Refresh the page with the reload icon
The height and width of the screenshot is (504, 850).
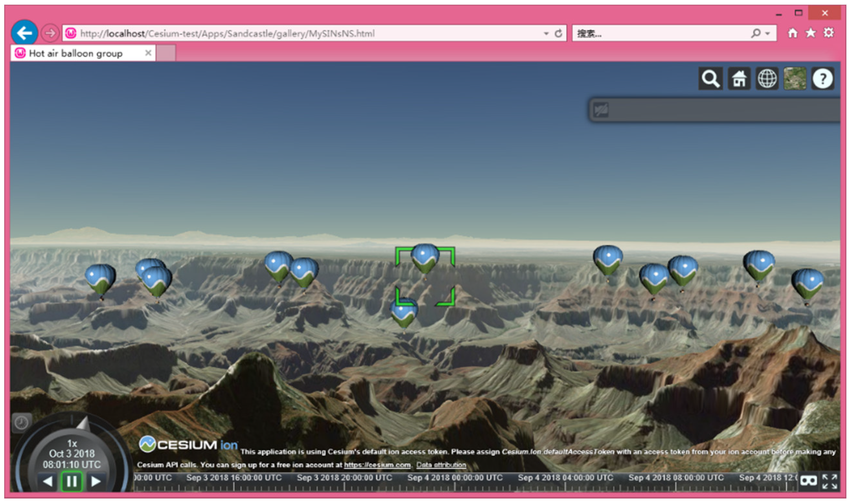558,33
